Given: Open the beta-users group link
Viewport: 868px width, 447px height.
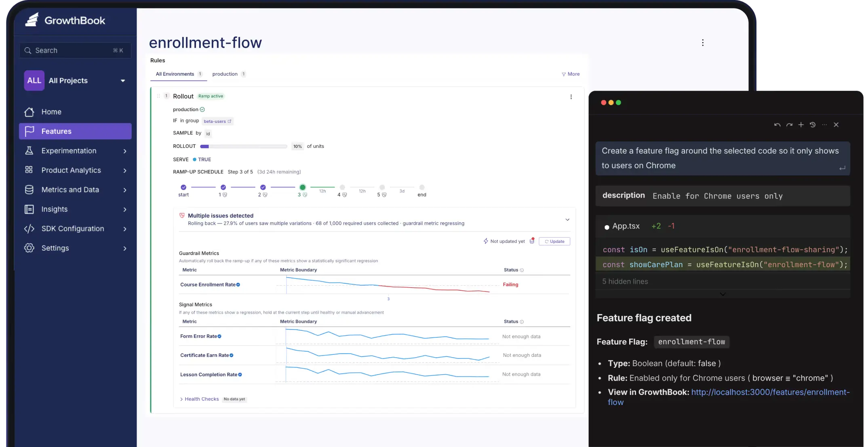Looking at the screenshot, I should tap(217, 121).
